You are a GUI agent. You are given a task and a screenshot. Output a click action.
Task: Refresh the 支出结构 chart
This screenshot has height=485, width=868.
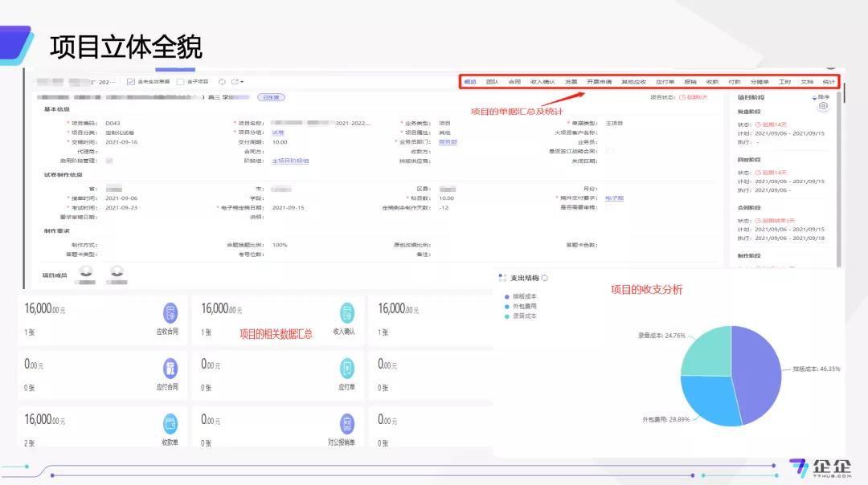coord(545,278)
